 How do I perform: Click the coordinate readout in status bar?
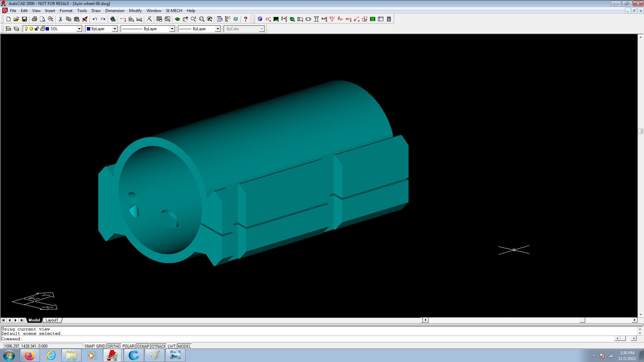click(x=43, y=346)
